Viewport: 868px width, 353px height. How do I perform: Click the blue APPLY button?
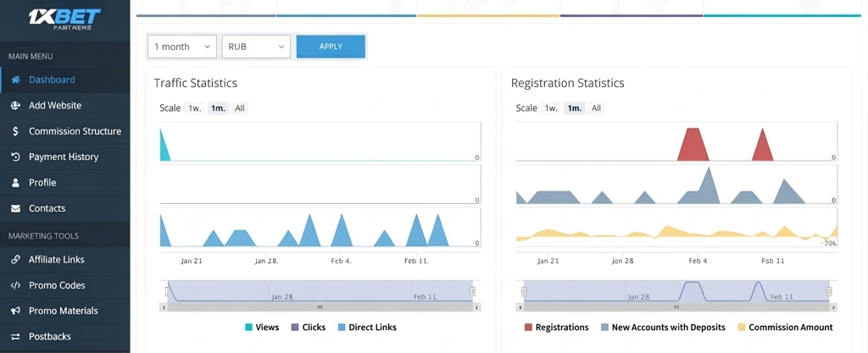coord(331,47)
